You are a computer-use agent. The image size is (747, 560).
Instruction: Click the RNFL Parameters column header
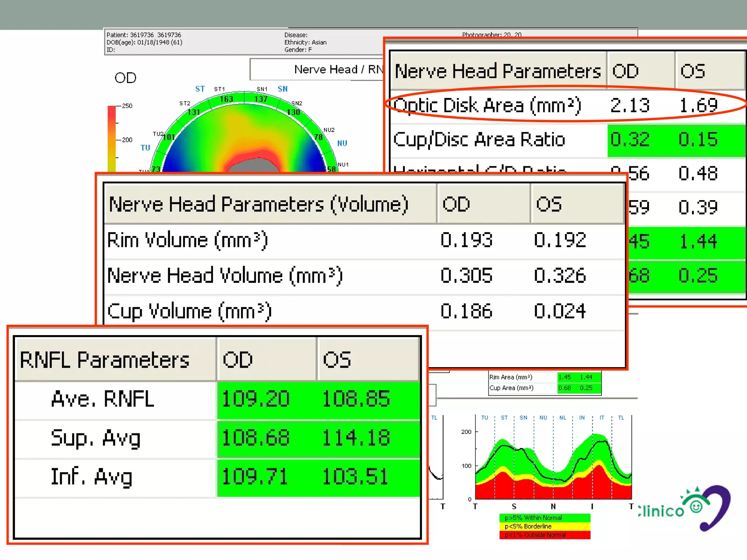[105, 360]
